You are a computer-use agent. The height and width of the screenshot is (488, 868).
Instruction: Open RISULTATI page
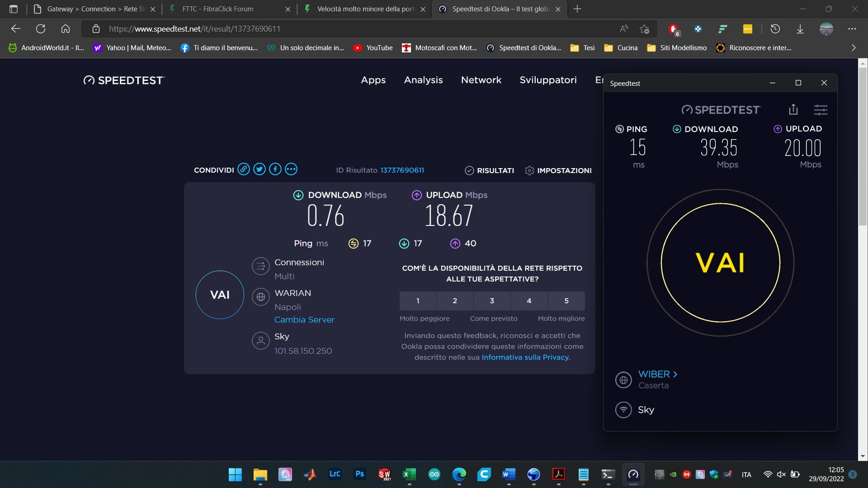[490, 170]
